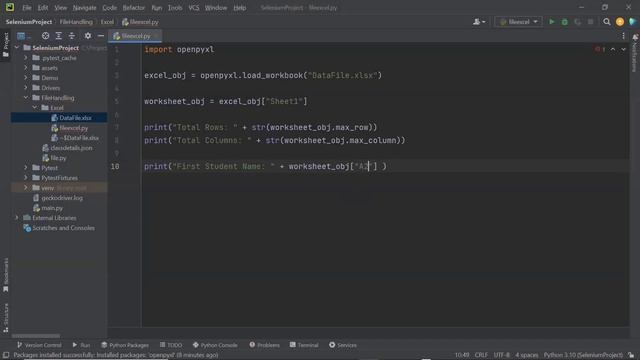Open the Refactor menu
Screen dimensions: 640x360
pos(133,7)
